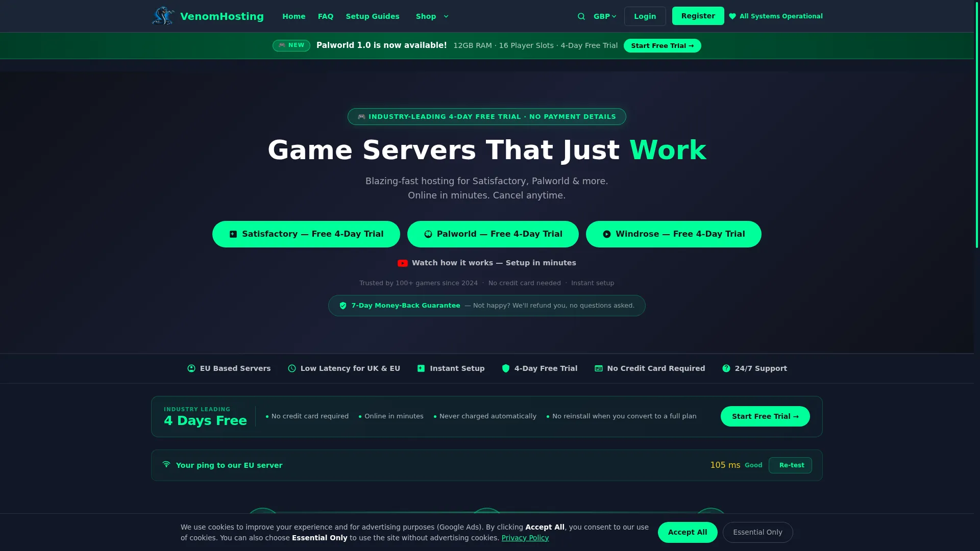
Task: Start the Windrose Free 4-Day Trial
Action: (674, 234)
